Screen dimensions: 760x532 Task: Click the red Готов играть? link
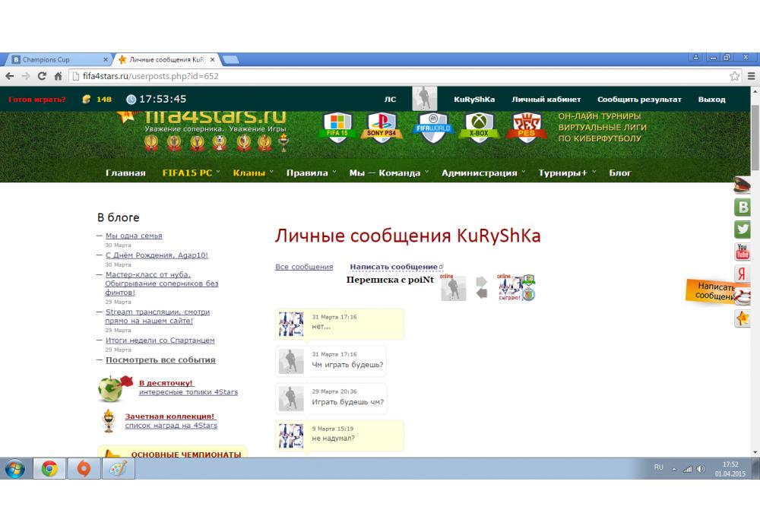pos(37,100)
